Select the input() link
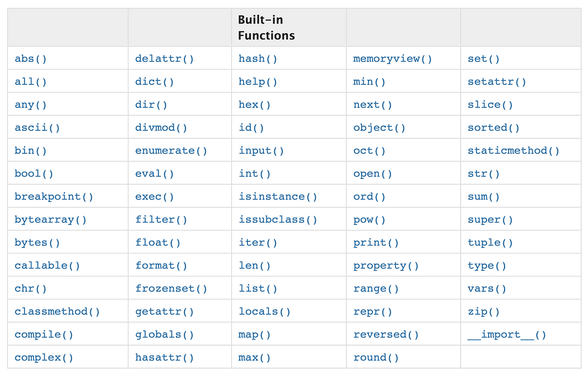 pyautogui.click(x=261, y=151)
